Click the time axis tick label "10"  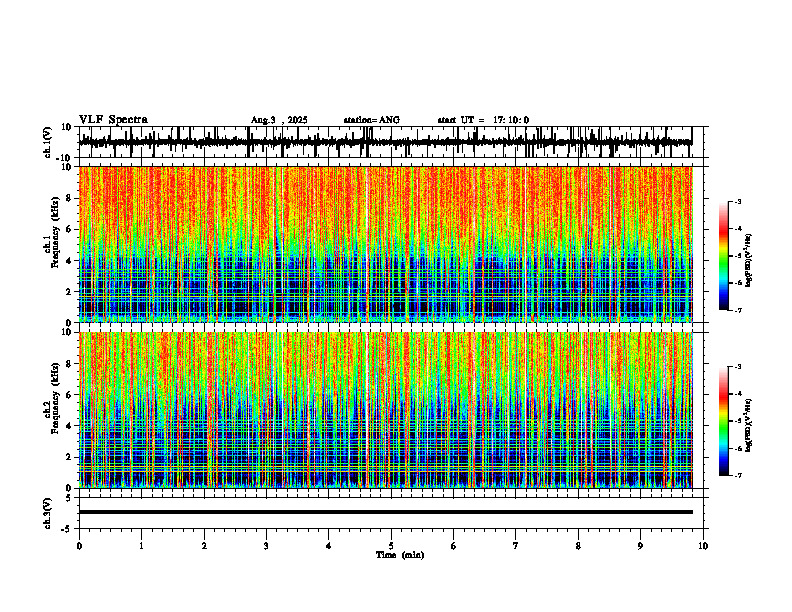click(x=703, y=546)
